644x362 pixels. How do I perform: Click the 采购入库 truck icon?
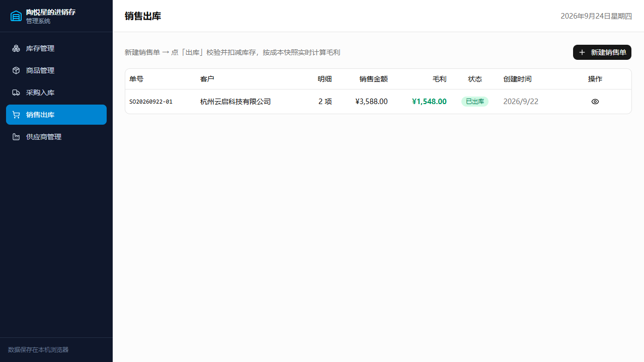click(16, 93)
